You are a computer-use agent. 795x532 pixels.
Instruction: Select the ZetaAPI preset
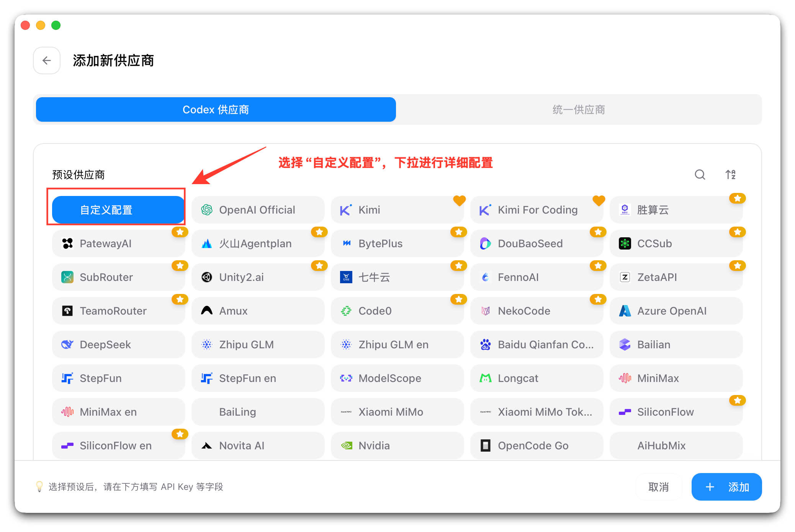[x=676, y=277]
